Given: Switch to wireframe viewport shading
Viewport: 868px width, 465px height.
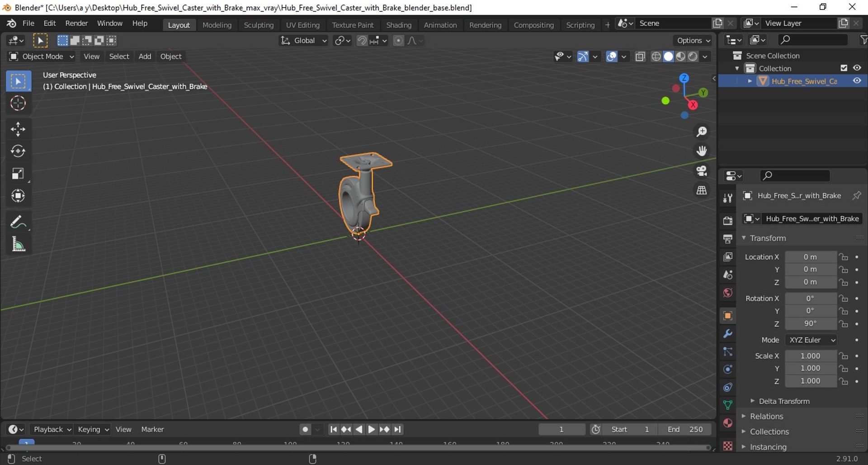Looking at the screenshot, I should click(x=656, y=57).
